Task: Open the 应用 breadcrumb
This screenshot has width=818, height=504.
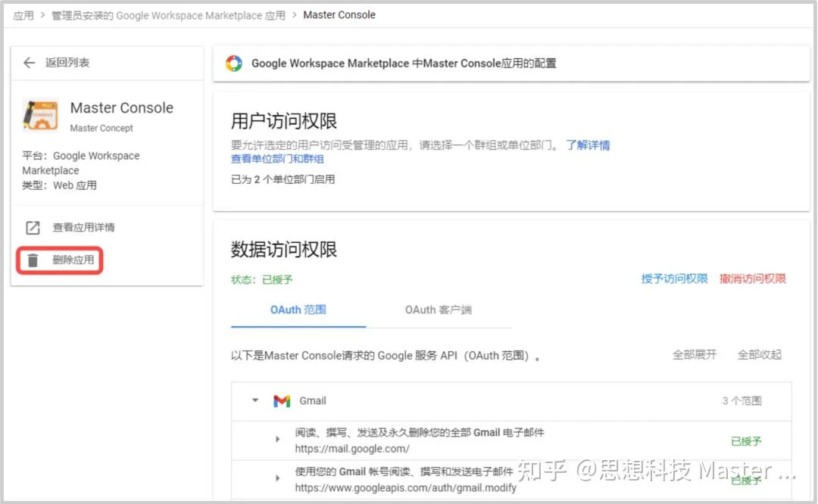Action: coord(23,16)
